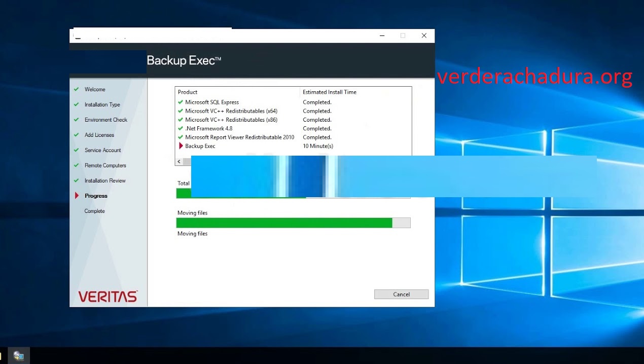
Task: Click the installer icon in the taskbar
Action: tap(19, 355)
